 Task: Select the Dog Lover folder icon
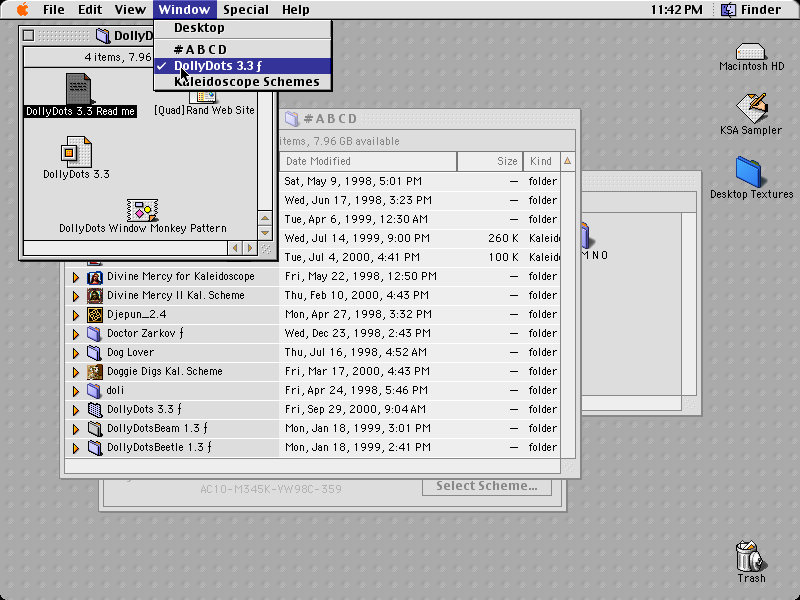coord(94,353)
